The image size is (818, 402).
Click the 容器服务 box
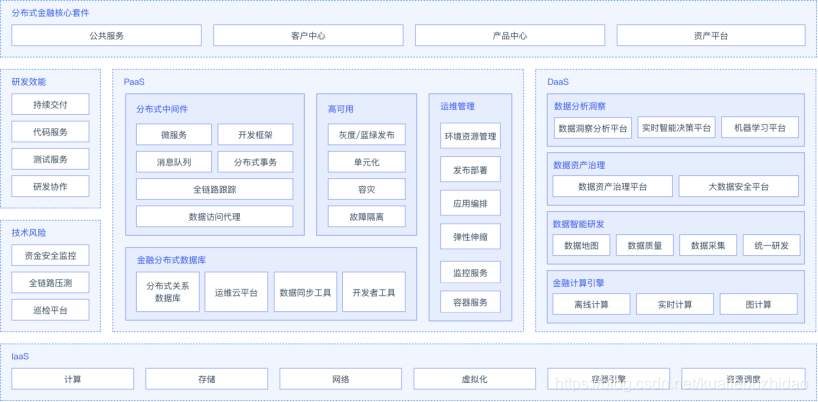[x=471, y=301]
